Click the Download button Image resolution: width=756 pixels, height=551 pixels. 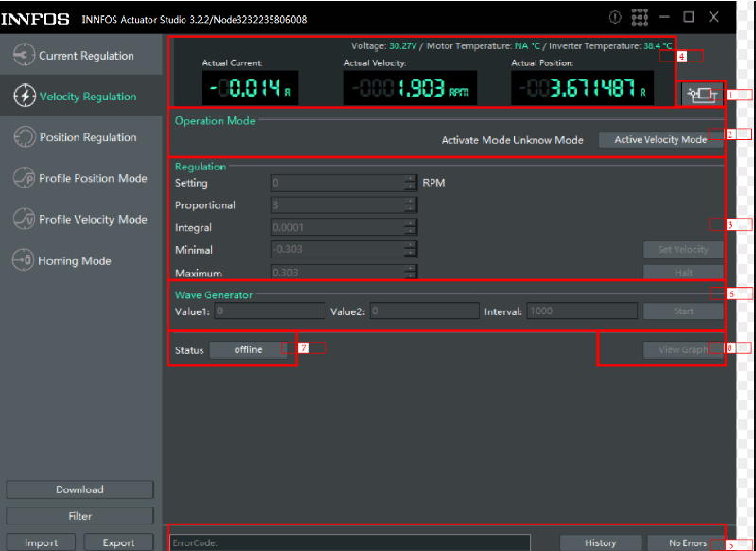pos(79,489)
